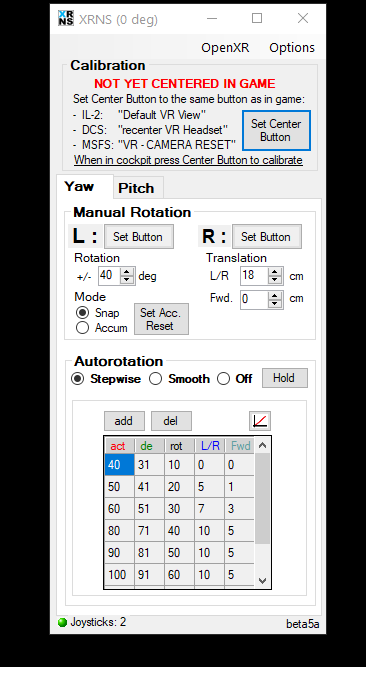Add a new row with add button
Image resolution: width=377 pixels, height=673 pixels.
[124, 421]
